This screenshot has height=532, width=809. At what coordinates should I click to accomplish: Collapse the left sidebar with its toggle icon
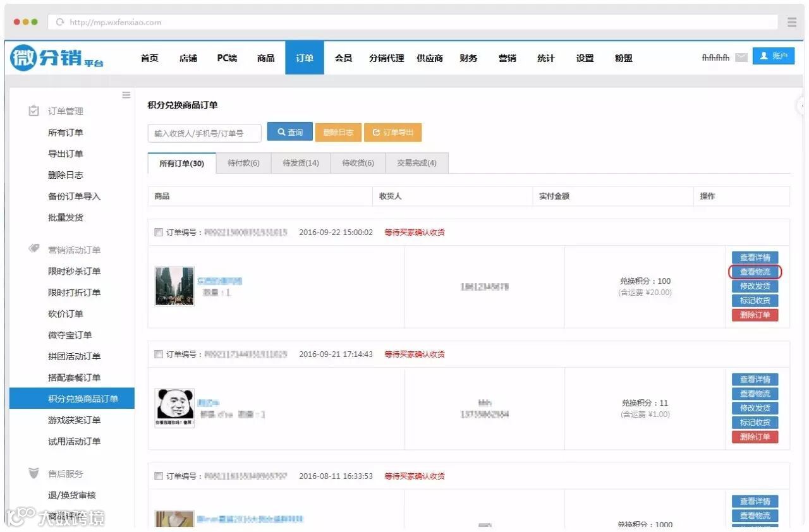click(x=126, y=95)
